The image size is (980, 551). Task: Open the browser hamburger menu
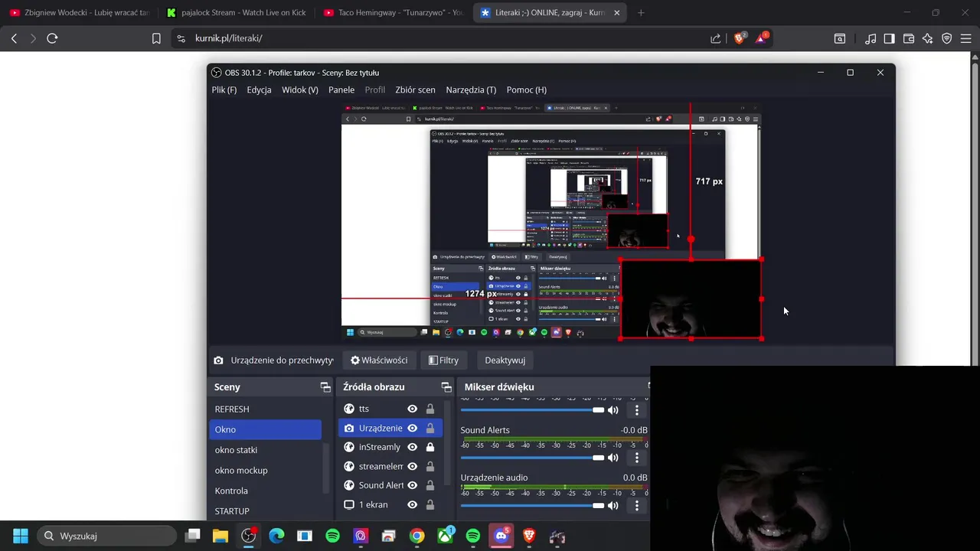pos(966,38)
